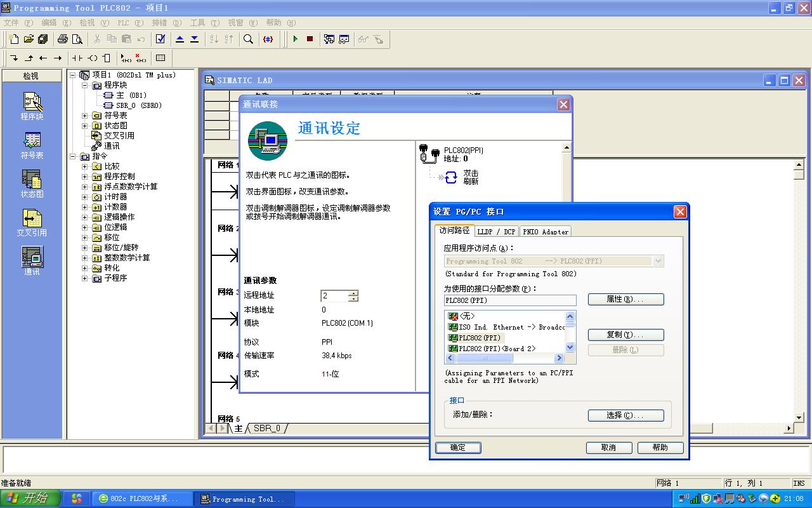
Task: Click the 取消 button
Action: pyautogui.click(x=609, y=448)
